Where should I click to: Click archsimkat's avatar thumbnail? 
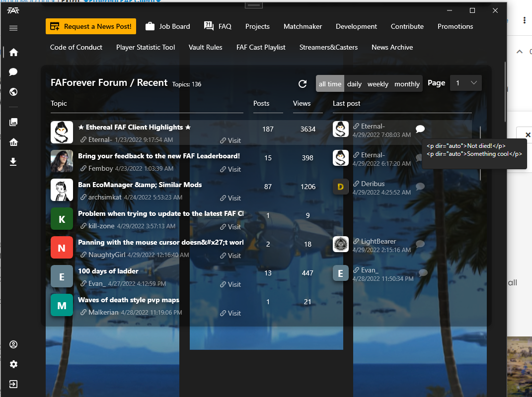pyautogui.click(x=62, y=190)
